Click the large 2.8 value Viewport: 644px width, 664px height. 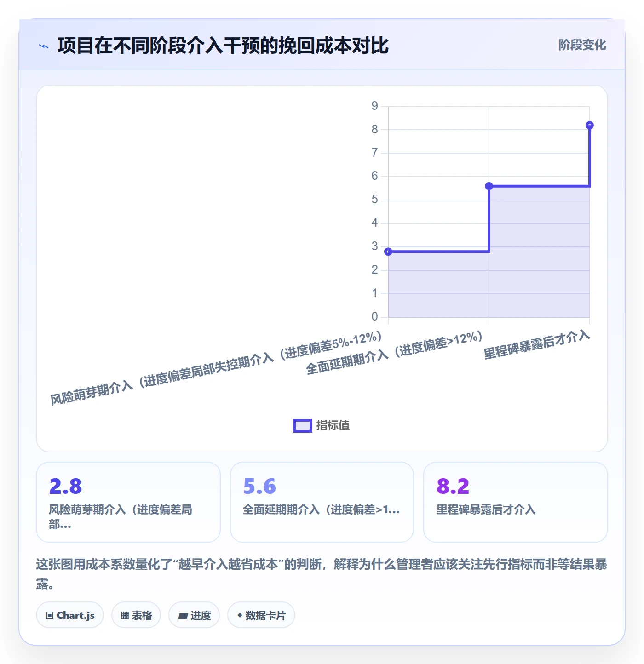point(65,486)
